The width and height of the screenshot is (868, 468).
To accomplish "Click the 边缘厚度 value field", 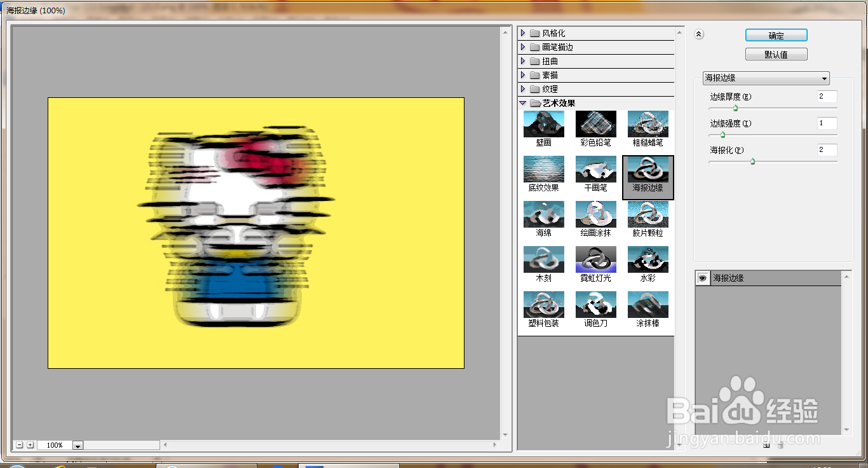I will 827,97.
